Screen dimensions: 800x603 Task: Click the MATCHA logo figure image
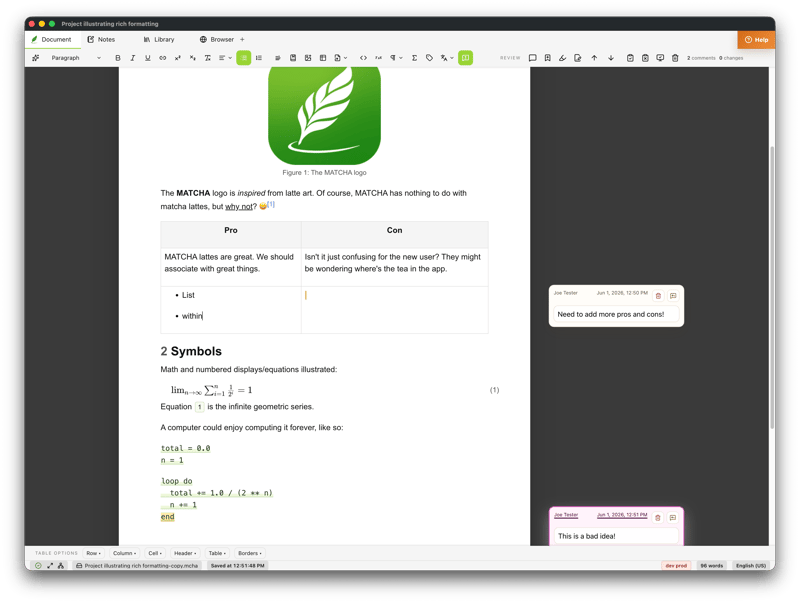click(x=324, y=115)
